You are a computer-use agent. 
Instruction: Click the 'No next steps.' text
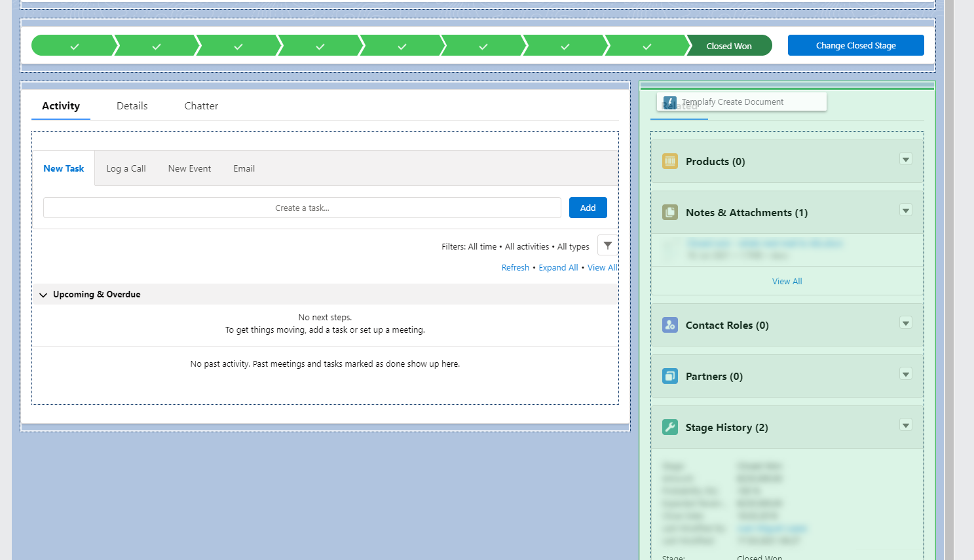pos(325,318)
